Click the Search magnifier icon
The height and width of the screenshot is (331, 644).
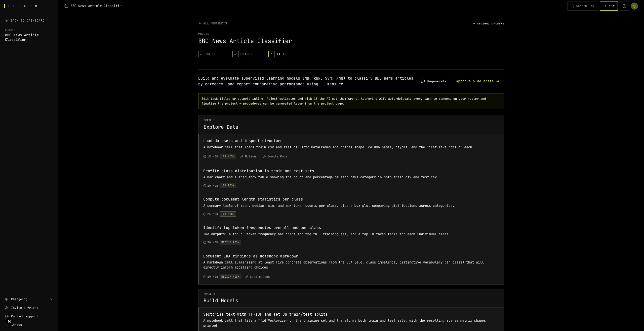572,6
